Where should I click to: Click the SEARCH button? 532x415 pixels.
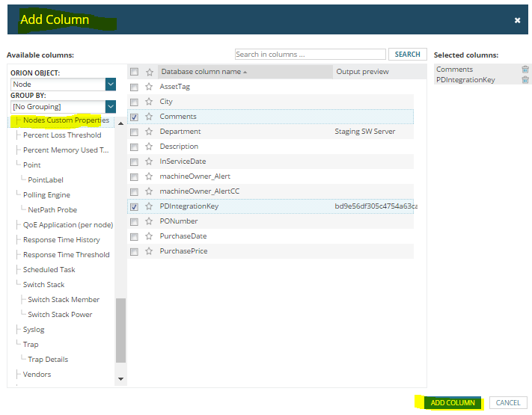(x=407, y=55)
